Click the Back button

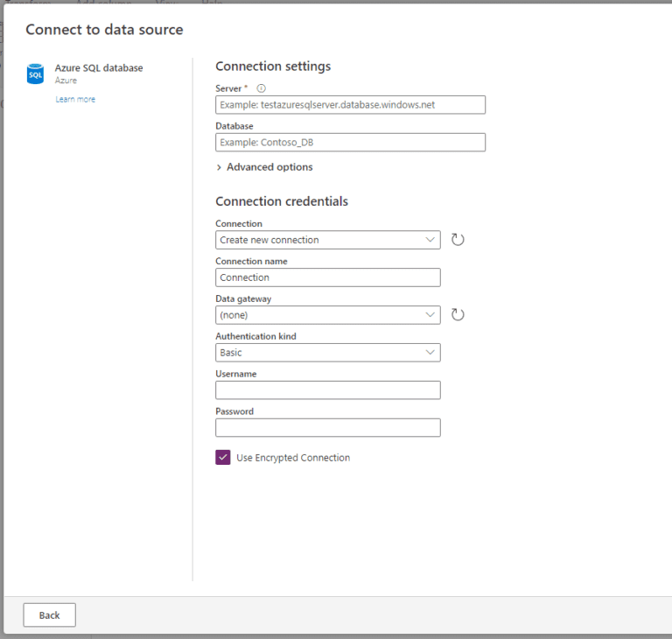coord(49,615)
